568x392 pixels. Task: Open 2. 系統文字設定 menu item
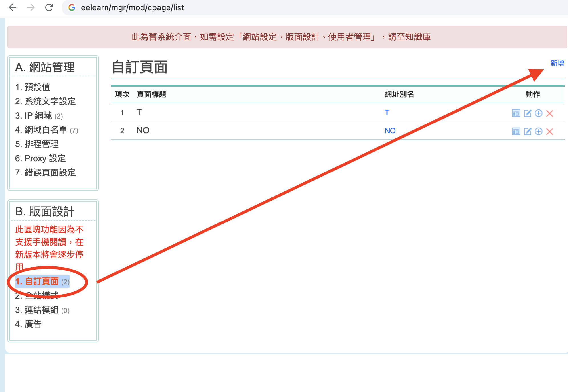[x=45, y=101]
